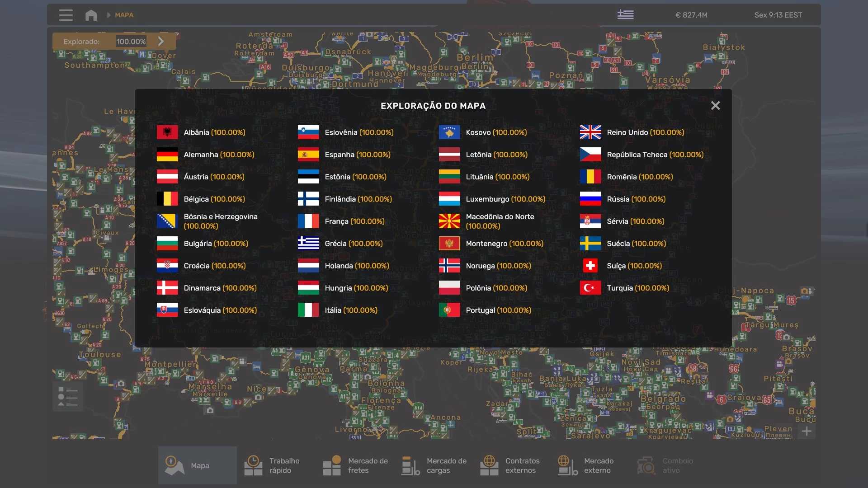Click the home icon in breadcrumb
Viewport: 868px width, 488px height.
click(91, 15)
